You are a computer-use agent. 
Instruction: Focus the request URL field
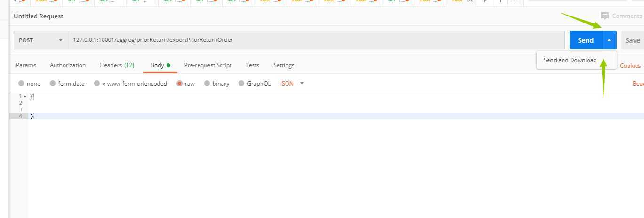point(316,40)
